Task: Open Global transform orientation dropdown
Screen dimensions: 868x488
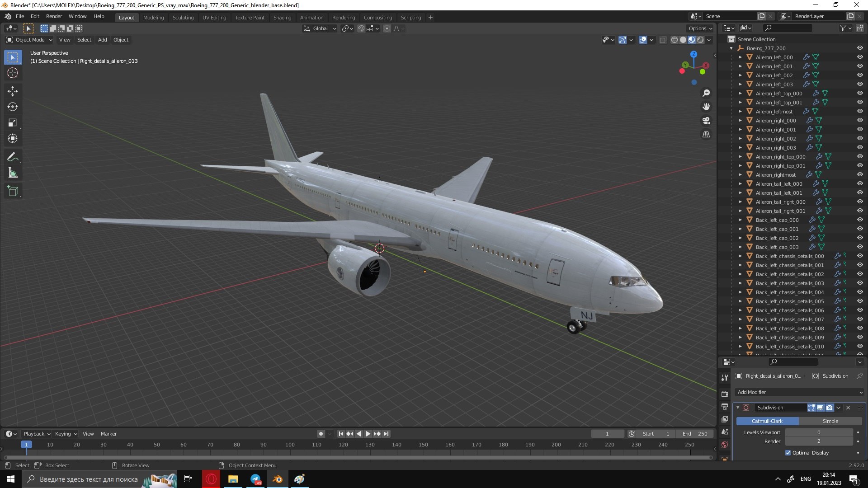Action: click(x=320, y=28)
